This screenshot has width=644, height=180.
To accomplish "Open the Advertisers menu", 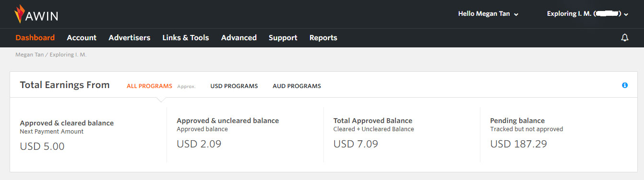I will 129,37.
